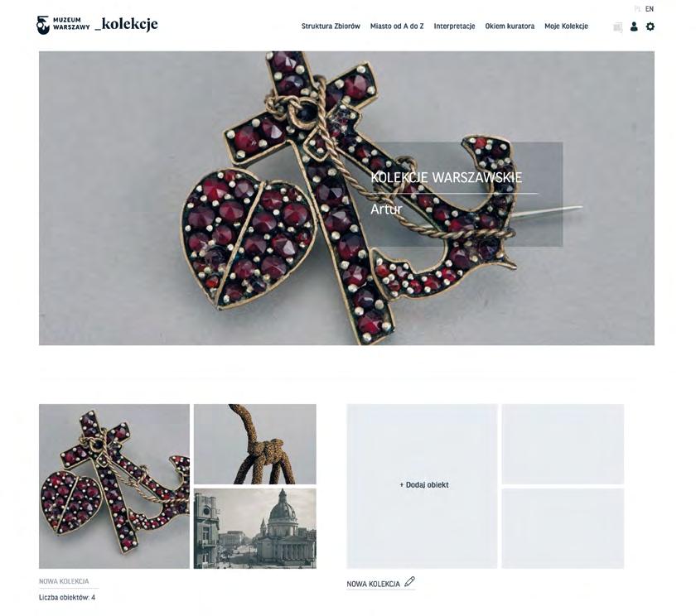
Task: Click the + Dodaj obiekt button
Action: click(x=424, y=484)
